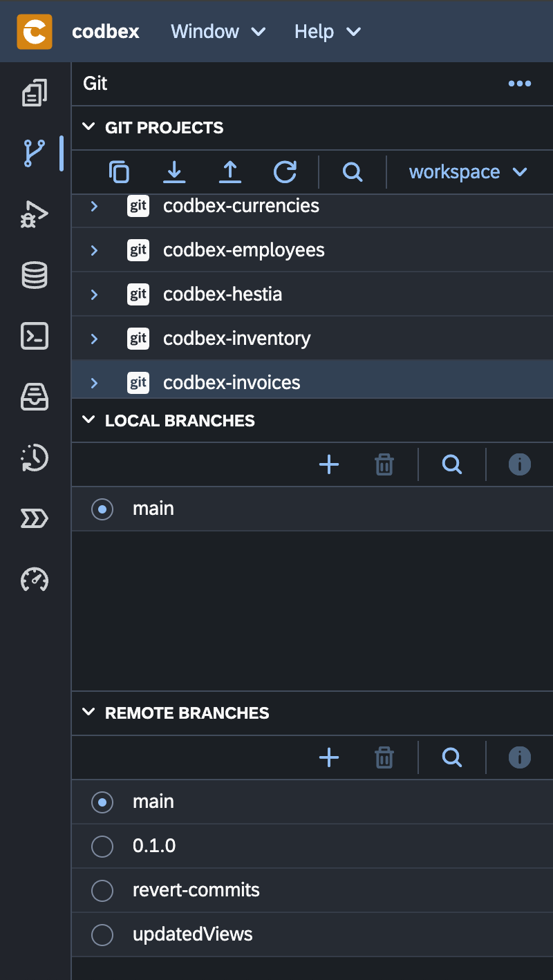Viewport: 553px width, 980px height.
Task: Click the LOCAL BRANCHES section heading
Action: pyautogui.click(x=180, y=421)
